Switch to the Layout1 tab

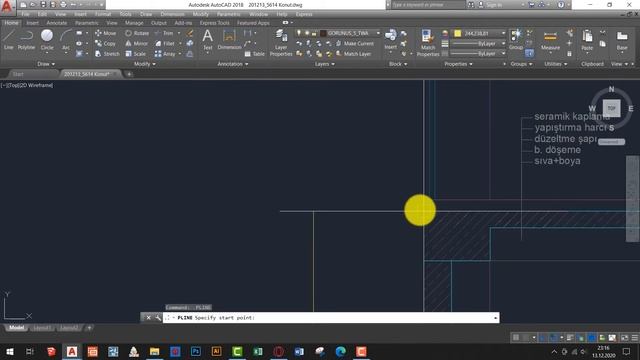tap(41, 328)
